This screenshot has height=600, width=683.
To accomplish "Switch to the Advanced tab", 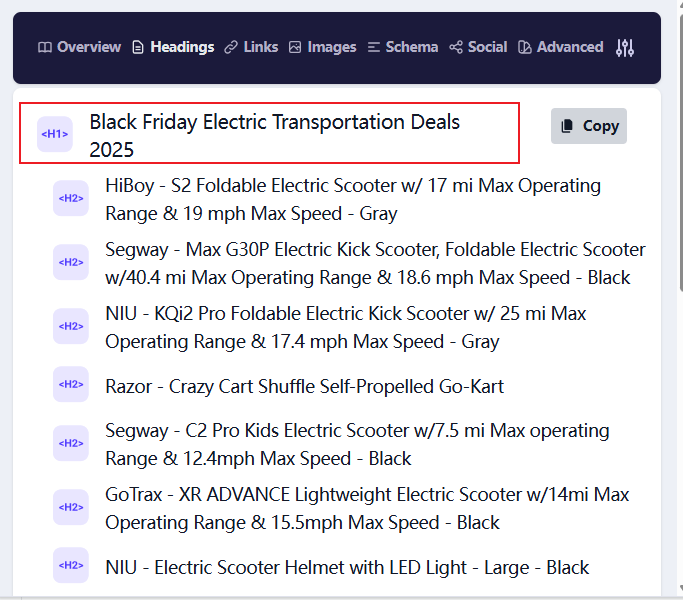I will (561, 47).
